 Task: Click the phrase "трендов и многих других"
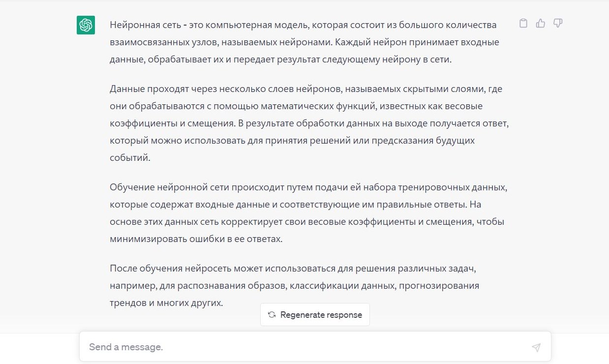(x=166, y=303)
